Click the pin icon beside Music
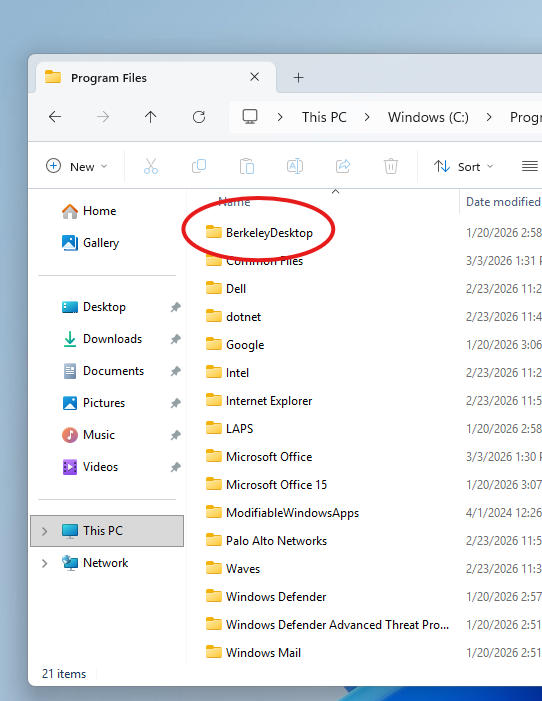The height and width of the screenshot is (701, 542). 175,435
